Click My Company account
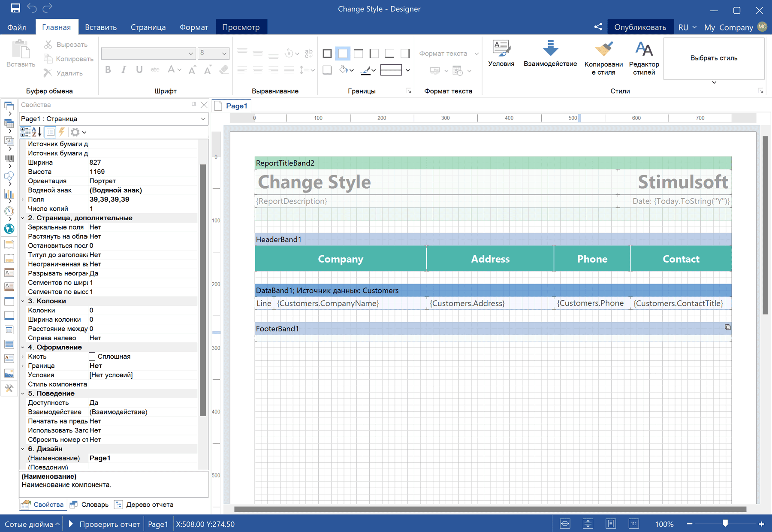This screenshot has width=772, height=532. coord(735,27)
